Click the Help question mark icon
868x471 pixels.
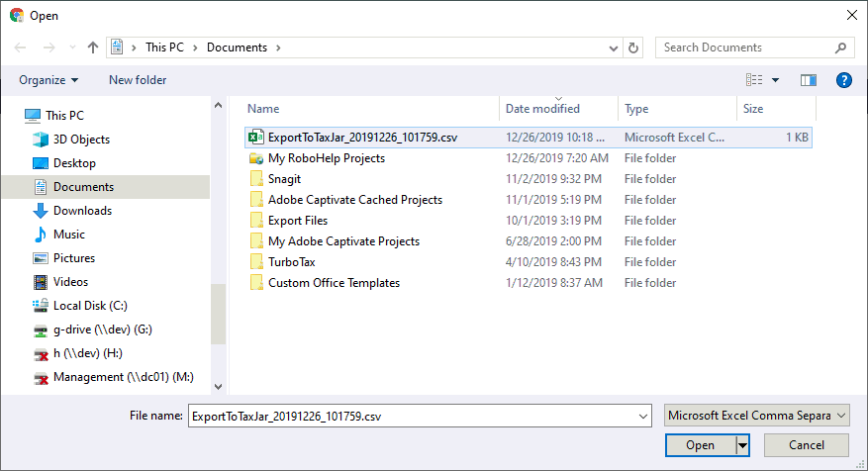844,80
